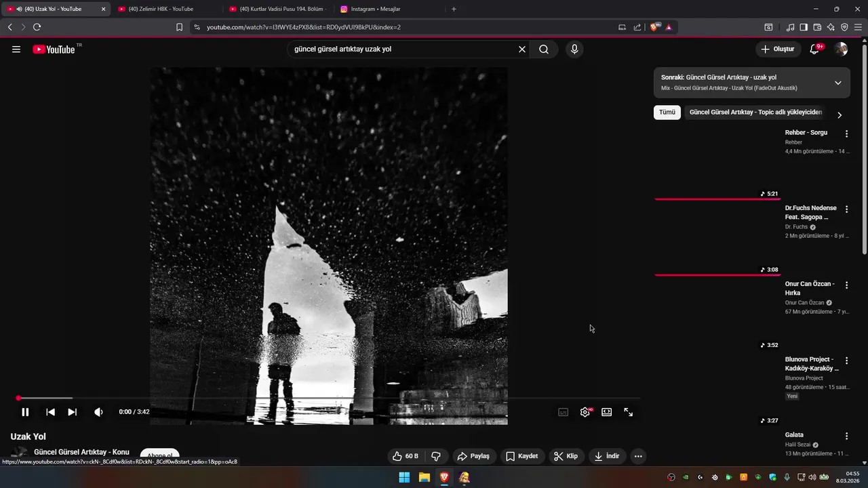Open the Galata video by Halil Sezai
The image size is (868, 488).
click(794, 435)
